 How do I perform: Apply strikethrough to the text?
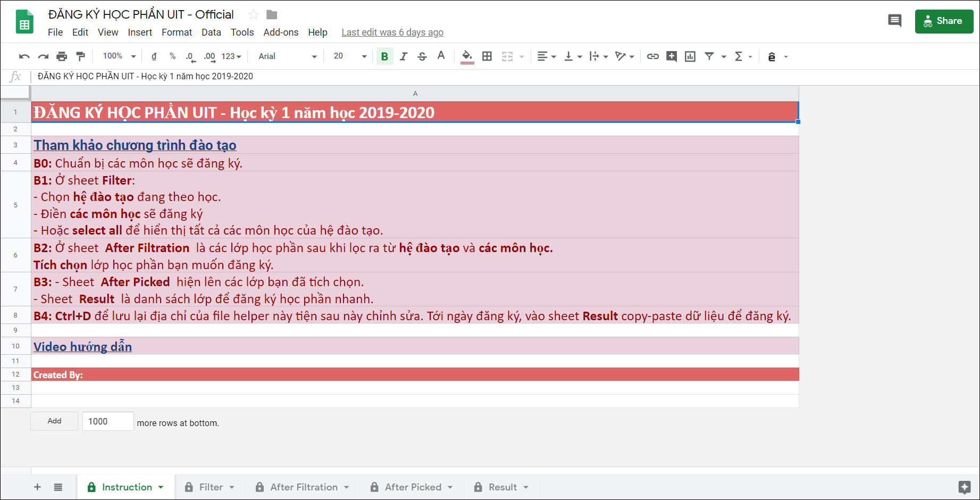click(x=422, y=56)
